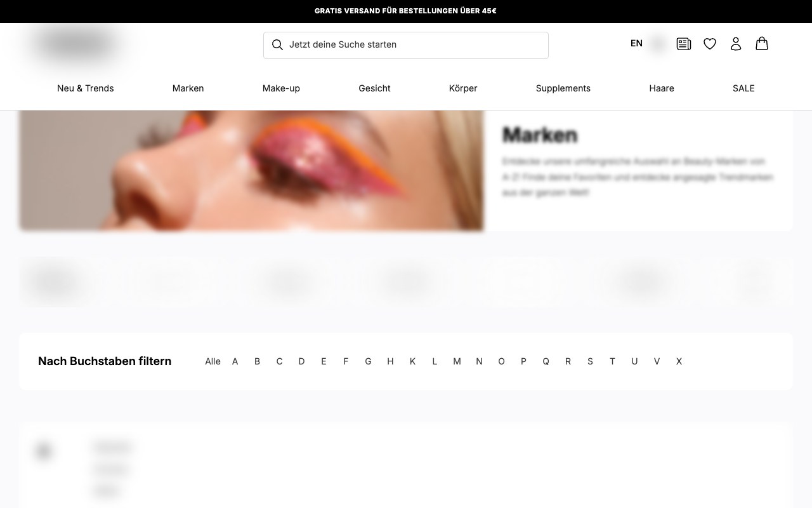Open the shopping bag icon
This screenshot has width=812, height=508.
coord(762,43)
